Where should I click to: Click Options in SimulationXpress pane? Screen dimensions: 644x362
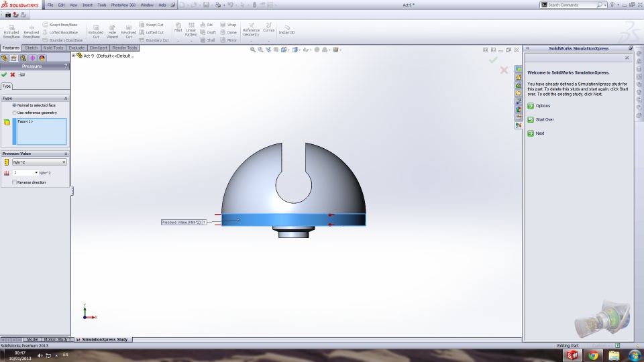539,106
